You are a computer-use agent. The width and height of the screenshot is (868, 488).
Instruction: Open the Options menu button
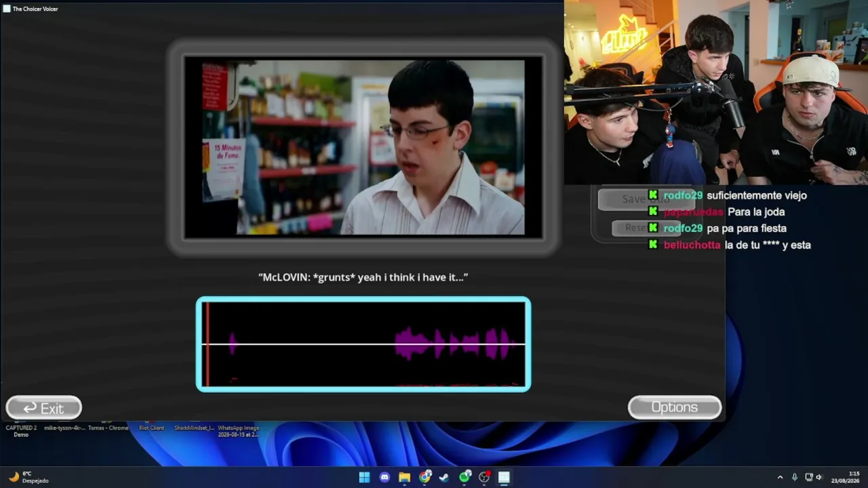coord(675,407)
